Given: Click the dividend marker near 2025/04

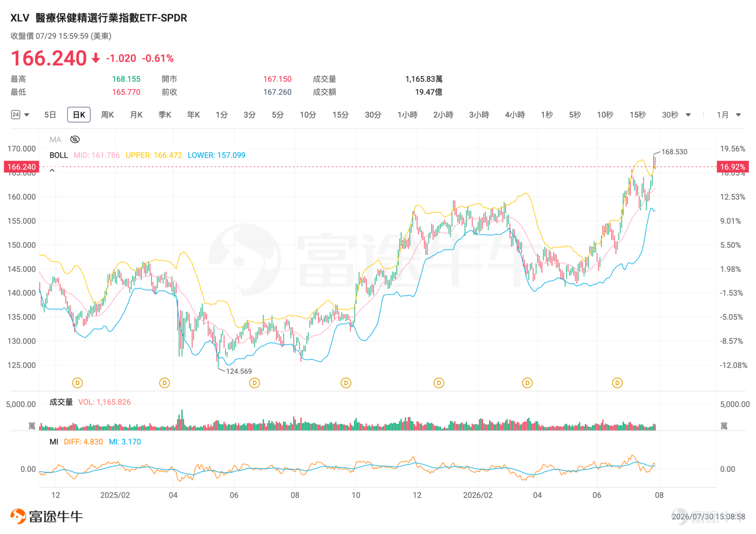Looking at the screenshot, I should click(164, 383).
